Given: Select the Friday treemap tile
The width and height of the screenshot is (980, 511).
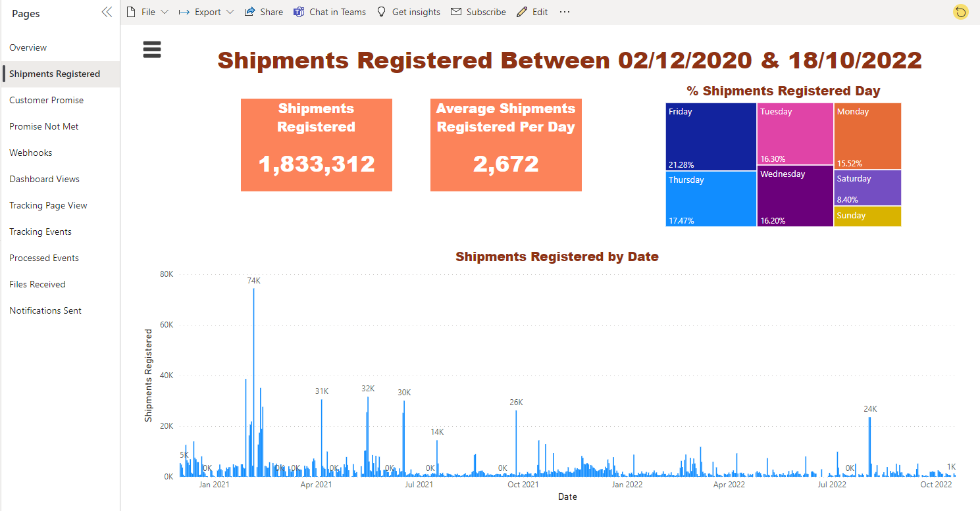Looking at the screenshot, I should [711, 137].
